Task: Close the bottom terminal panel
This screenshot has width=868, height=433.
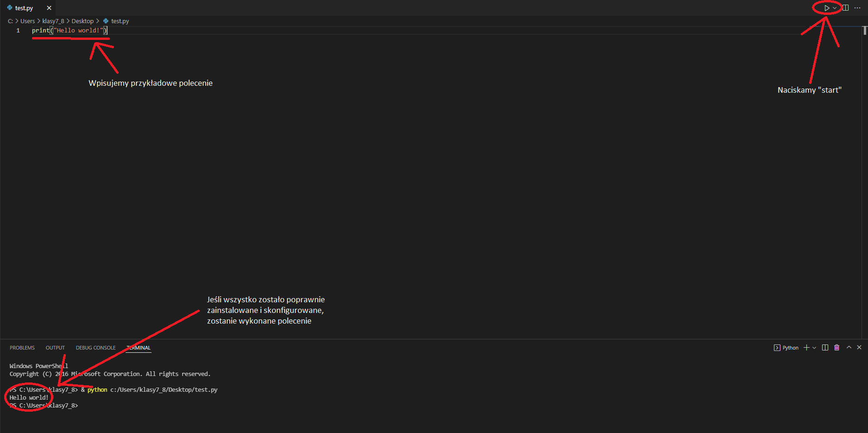Action: click(x=859, y=347)
